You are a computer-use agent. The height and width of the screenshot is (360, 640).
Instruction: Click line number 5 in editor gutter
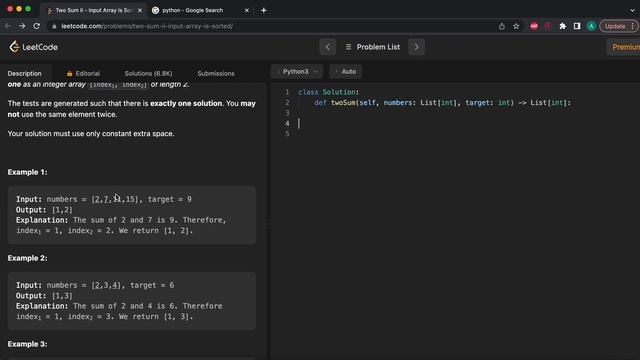[x=287, y=133]
